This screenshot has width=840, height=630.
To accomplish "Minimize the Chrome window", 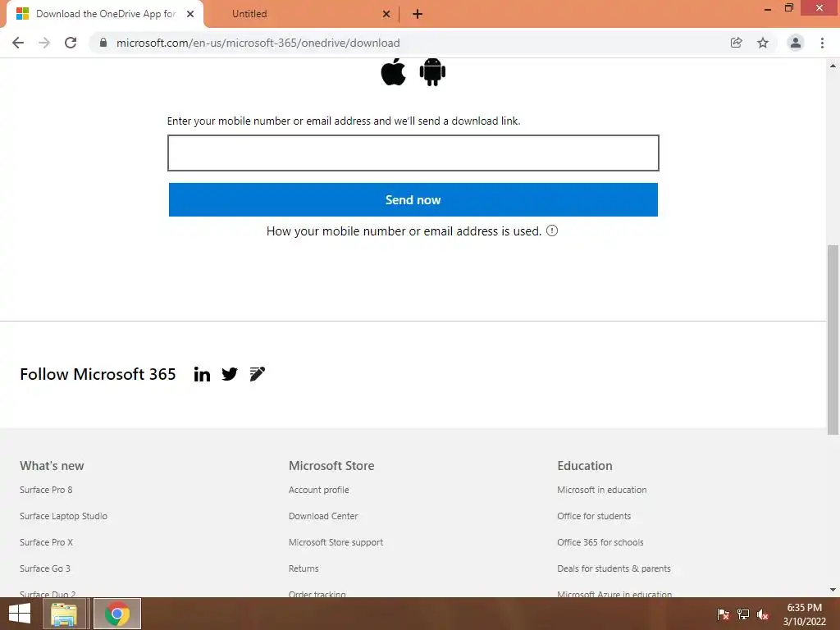I will click(768, 8).
